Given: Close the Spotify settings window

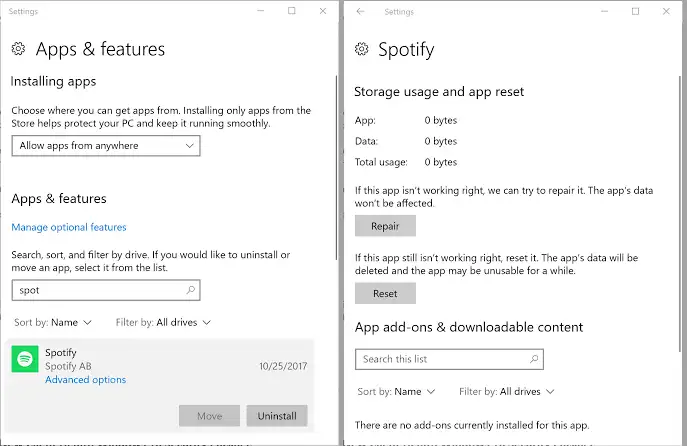Looking at the screenshot, I should (x=666, y=11).
